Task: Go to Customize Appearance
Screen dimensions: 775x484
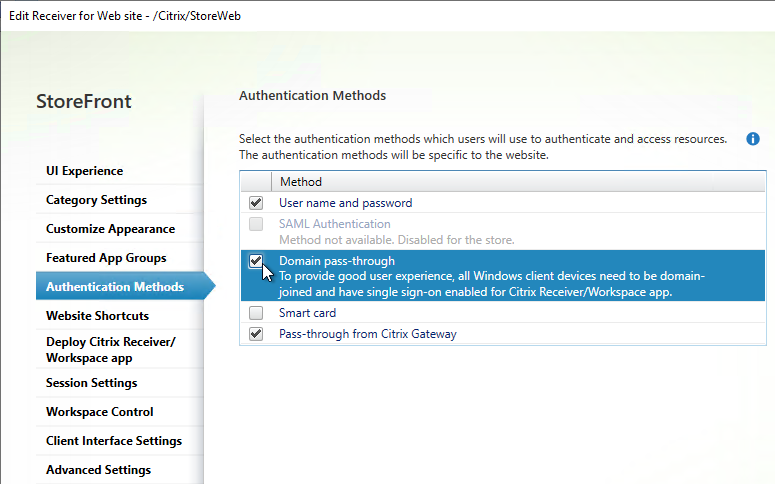Action: 110,229
